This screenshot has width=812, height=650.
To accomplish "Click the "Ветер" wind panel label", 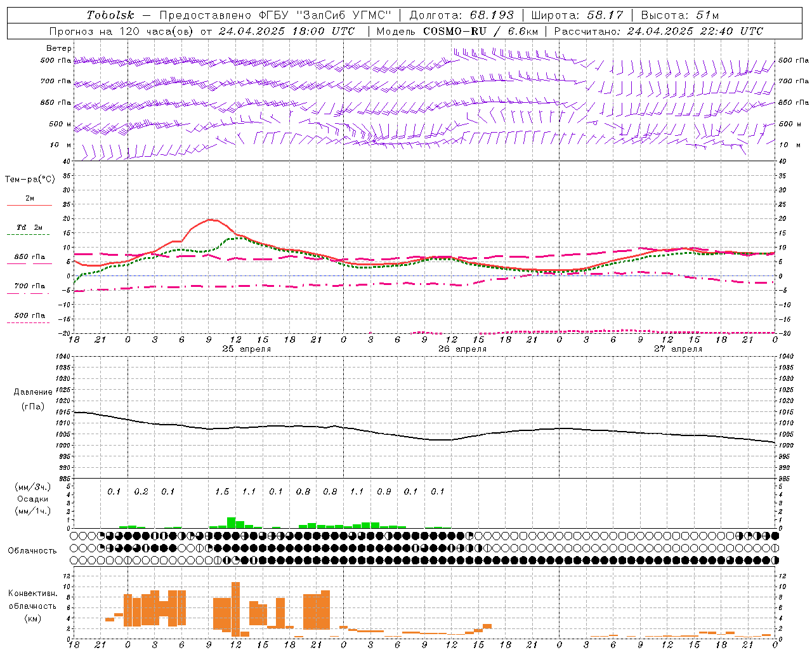I will click(59, 48).
